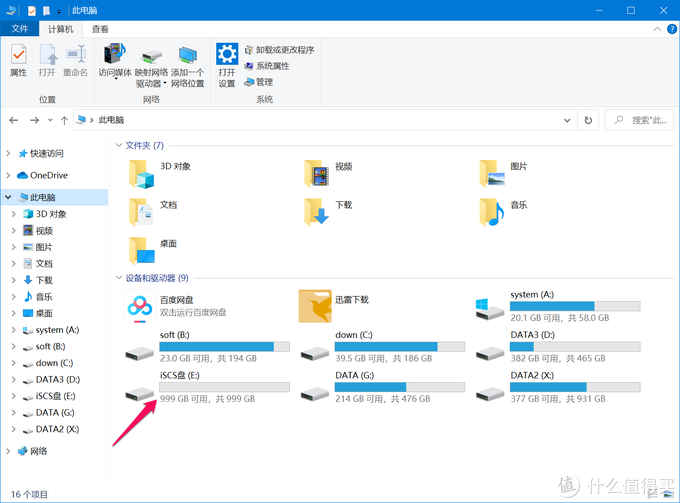
Task: Expand the 网络 network tree node
Action: point(8,451)
